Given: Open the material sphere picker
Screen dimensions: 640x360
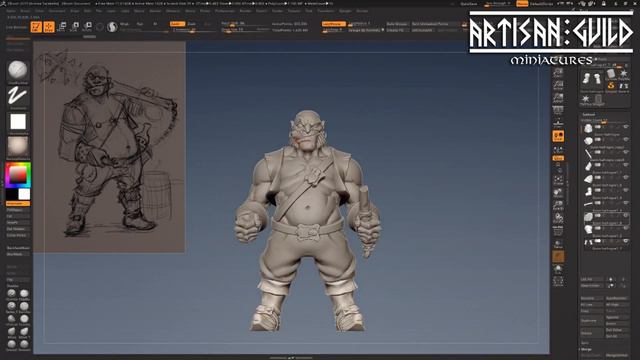Looking at the screenshot, I should coord(18,147).
